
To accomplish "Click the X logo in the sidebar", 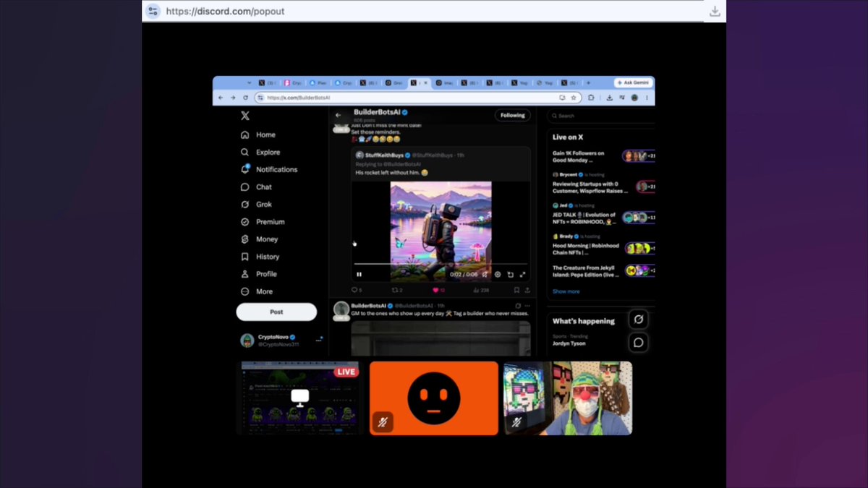I will 245,116.
